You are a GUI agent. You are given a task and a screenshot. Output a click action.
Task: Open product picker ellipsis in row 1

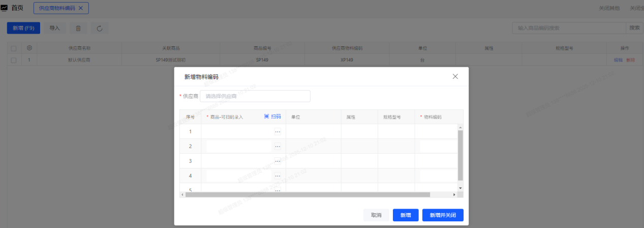(x=278, y=132)
